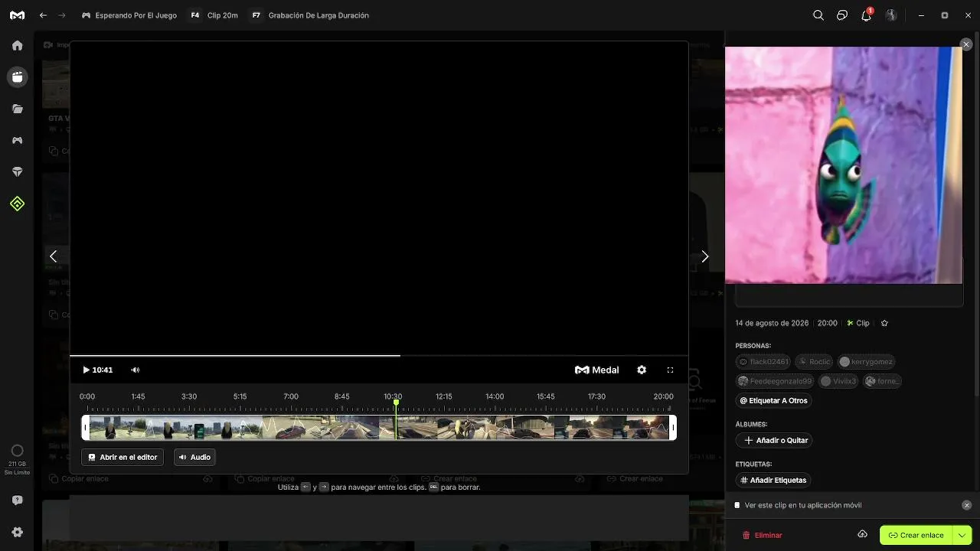Image resolution: width=980 pixels, height=551 pixels.
Task: Seek using the video progress bar
Action: [379, 355]
